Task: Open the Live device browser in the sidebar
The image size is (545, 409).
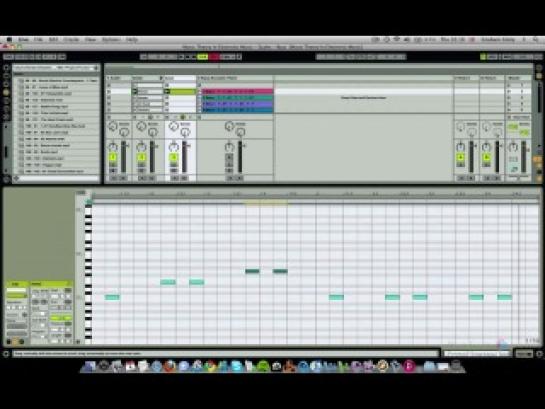Action: (6, 67)
